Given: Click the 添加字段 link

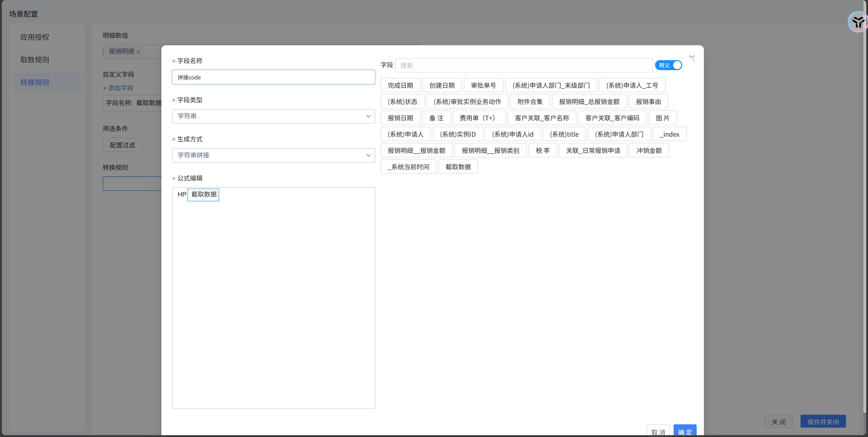Looking at the screenshot, I should coord(118,88).
